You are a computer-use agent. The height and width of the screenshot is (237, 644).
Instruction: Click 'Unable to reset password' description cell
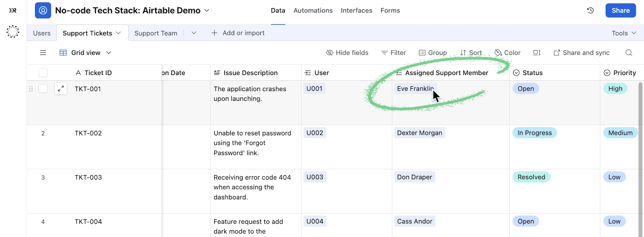(x=256, y=147)
